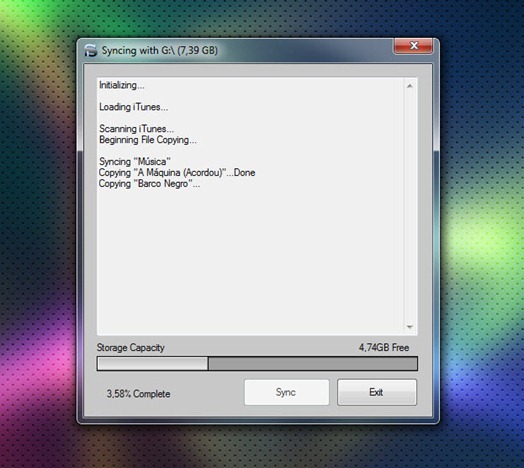
Task: Click the "Beginning File Copying..." line
Action: coord(148,140)
